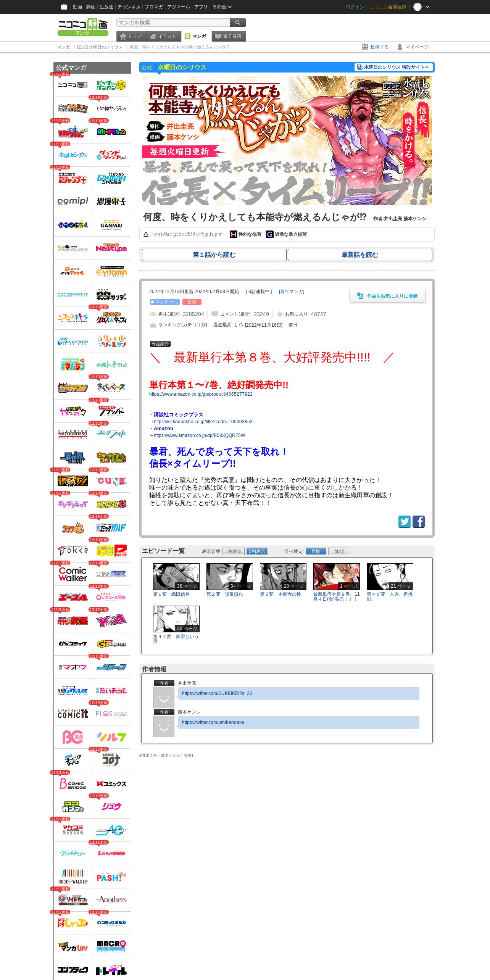Open 水曜日のシリウス 特設サイトへ link
Viewport: 490px width, 980px height.
(x=393, y=67)
